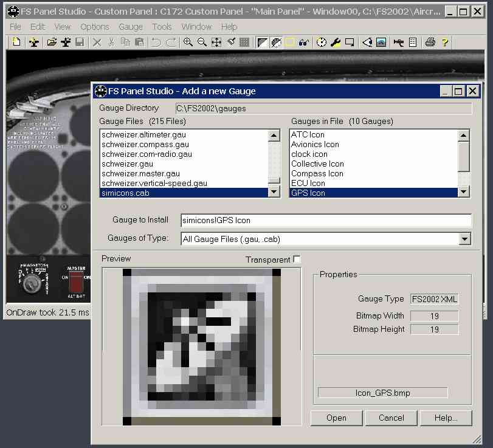Click the Paste clipboard icon
The width and height of the screenshot is (493, 448).
point(139,42)
